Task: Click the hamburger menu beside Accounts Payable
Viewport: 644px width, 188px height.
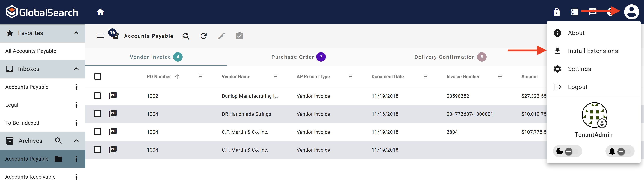Action: tap(100, 36)
